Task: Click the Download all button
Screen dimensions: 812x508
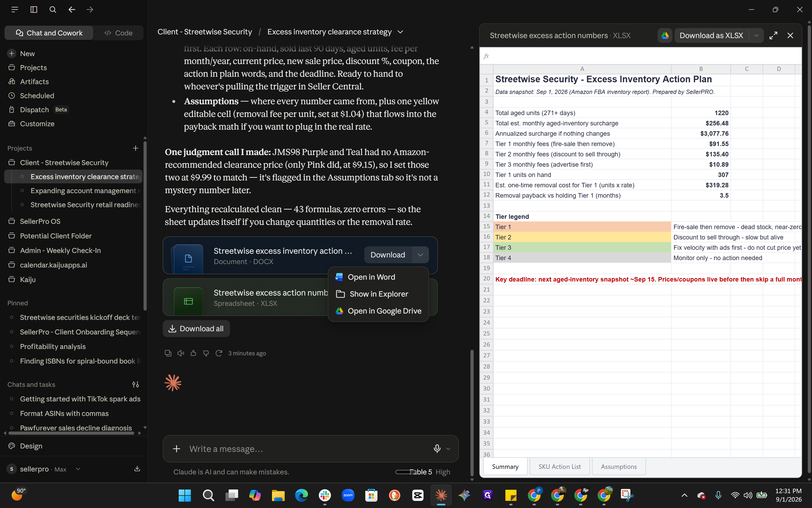Action: [196, 329]
